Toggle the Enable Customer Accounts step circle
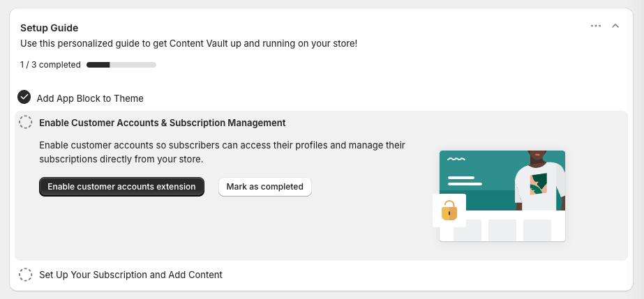The height and width of the screenshot is (299, 644). pyautogui.click(x=25, y=122)
